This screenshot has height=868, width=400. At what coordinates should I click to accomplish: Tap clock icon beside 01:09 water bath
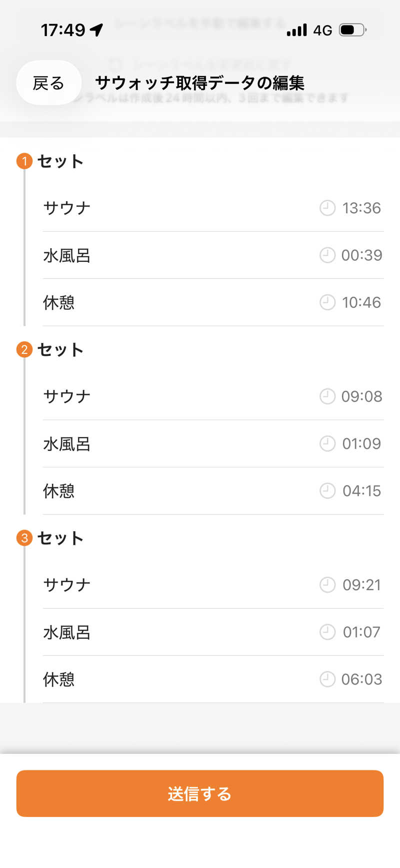tap(327, 444)
